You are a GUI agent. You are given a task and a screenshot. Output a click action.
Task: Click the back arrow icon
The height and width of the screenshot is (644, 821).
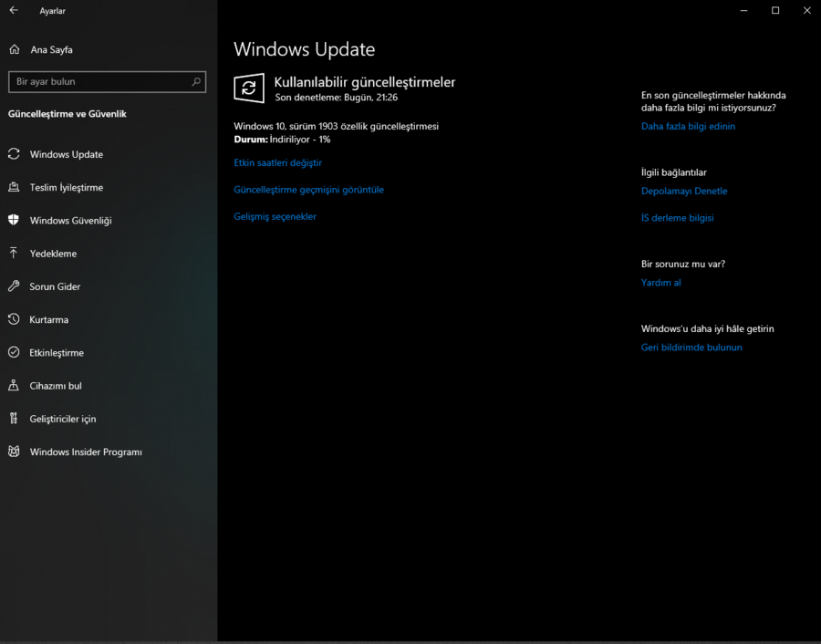[14, 10]
